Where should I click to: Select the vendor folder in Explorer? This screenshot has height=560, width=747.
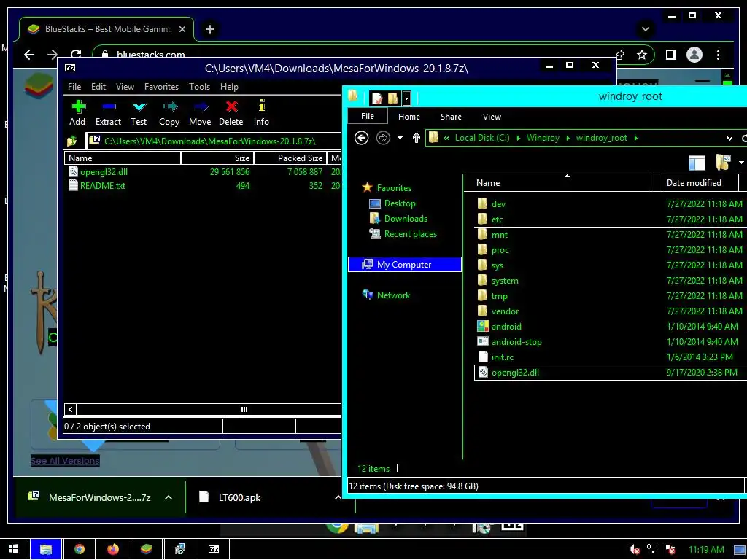[505, 311]
